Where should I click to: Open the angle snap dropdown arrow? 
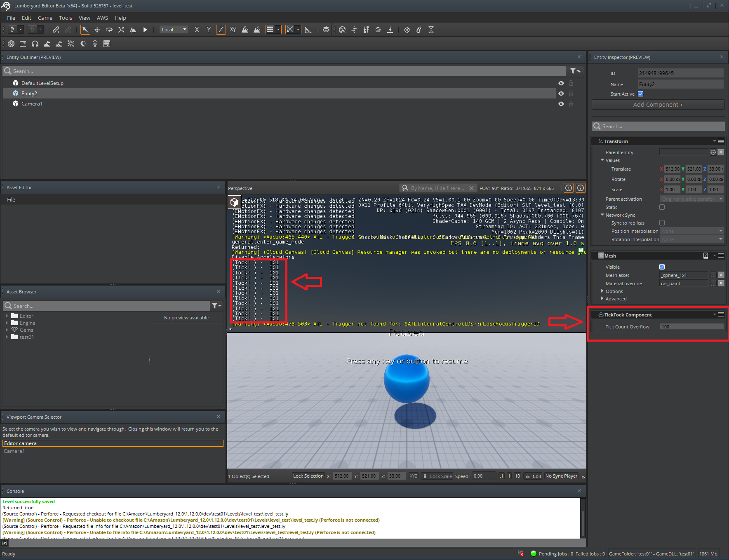[298, 30]
